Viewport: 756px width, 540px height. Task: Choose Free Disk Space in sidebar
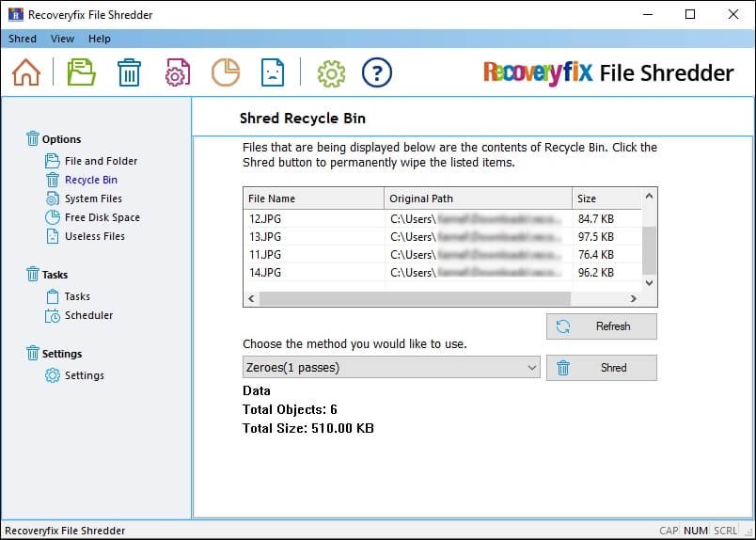[102, 217]
